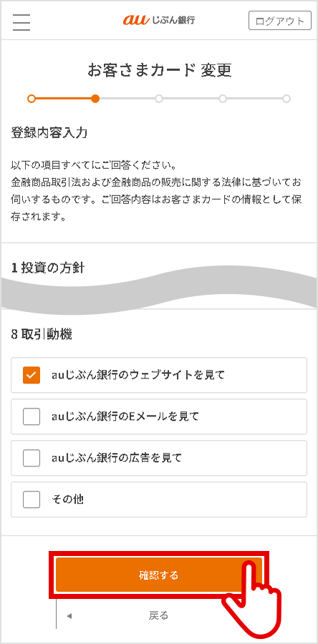Click the fourth progress step circle

tap(223, 99)
